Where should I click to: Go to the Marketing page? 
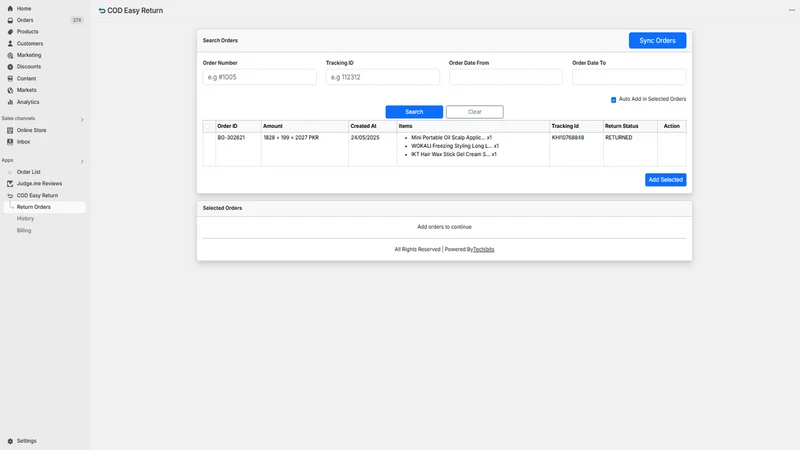point(29,55)
